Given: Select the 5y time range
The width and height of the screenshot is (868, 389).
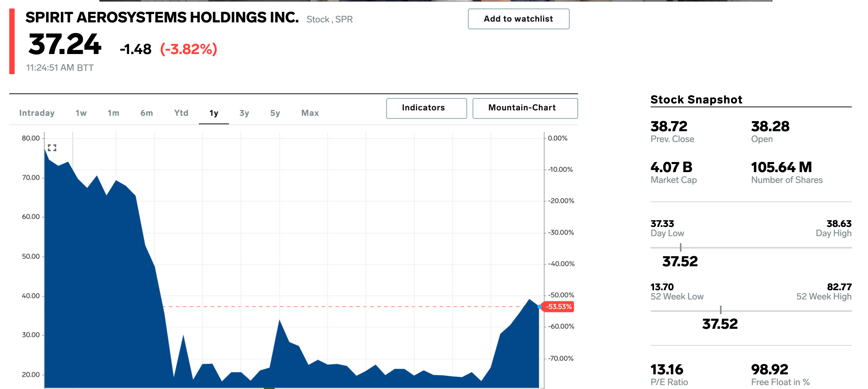Looking at the screenshot, I should 275,113.
